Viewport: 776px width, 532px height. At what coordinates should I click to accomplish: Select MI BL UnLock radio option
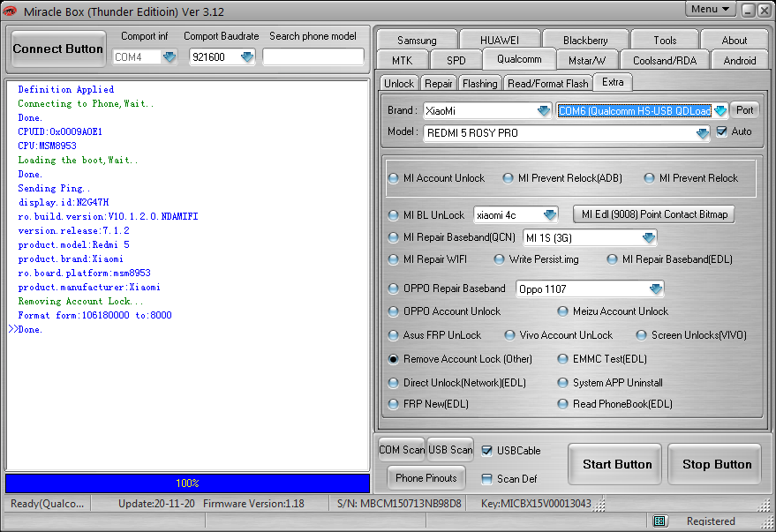tap(394, 215)
